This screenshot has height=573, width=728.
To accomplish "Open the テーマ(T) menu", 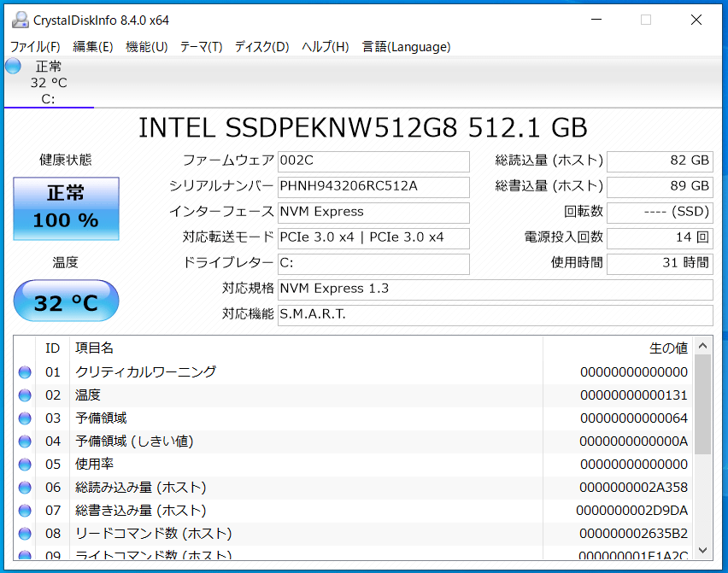I will pos(201,47).
